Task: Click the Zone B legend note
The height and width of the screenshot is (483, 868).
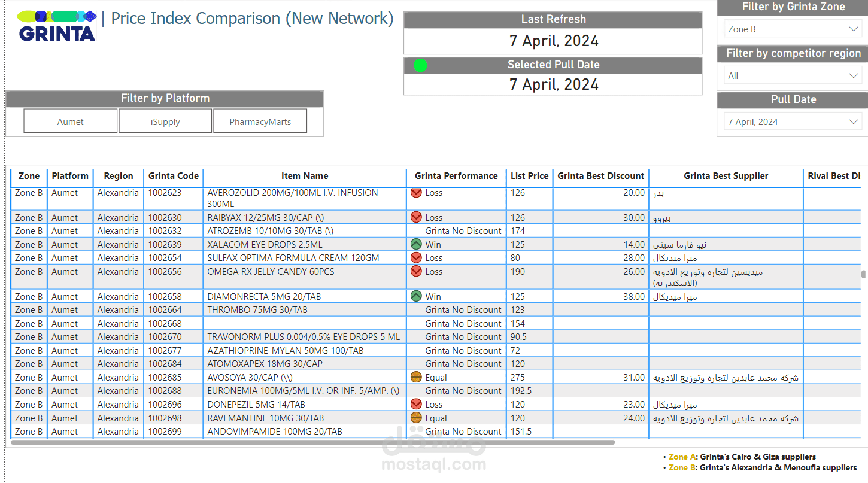Action: [763, 467]
